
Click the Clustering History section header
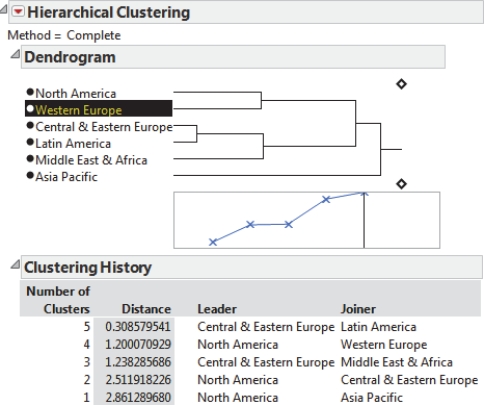[x=252, y=267]
